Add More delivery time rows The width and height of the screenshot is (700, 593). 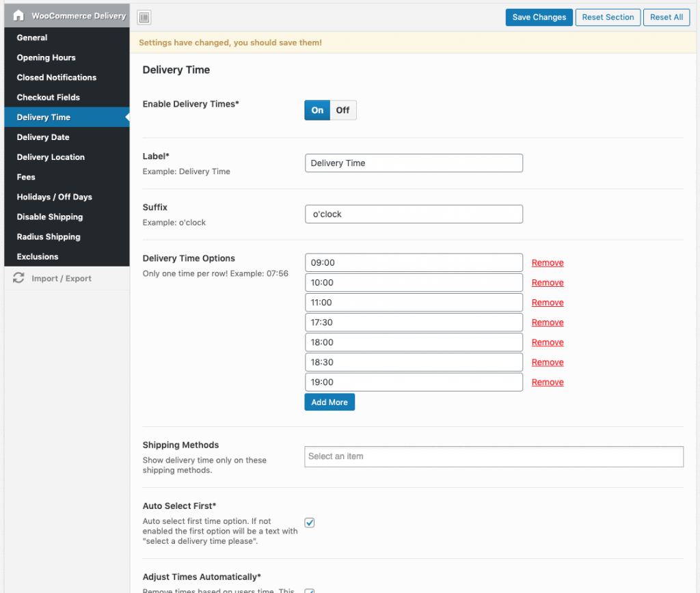[x=329, y=402]
